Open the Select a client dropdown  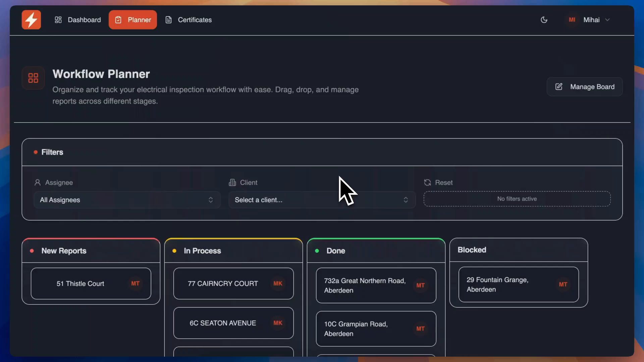point(322,200)
